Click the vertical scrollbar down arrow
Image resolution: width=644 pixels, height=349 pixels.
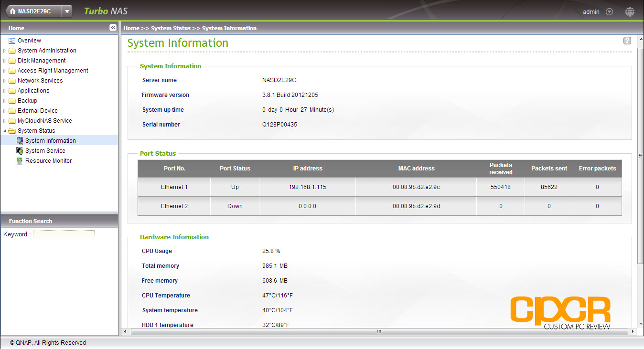(640, 323)
